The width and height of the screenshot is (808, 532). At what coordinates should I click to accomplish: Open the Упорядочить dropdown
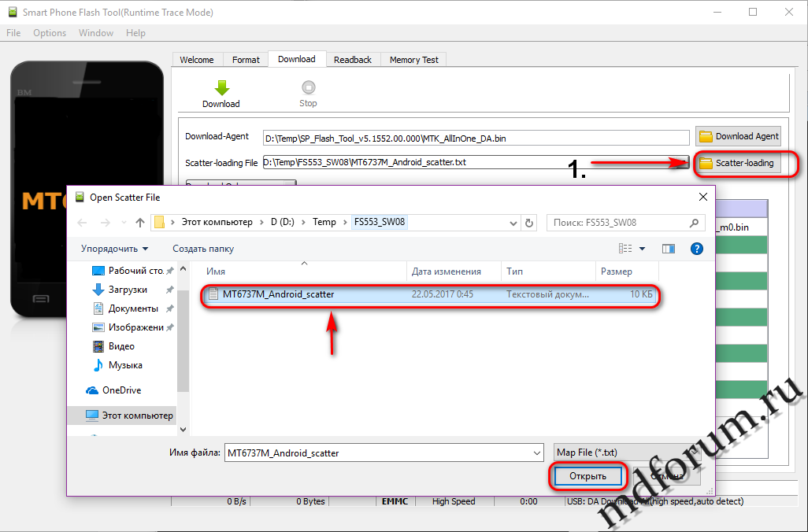click(114, 249)
